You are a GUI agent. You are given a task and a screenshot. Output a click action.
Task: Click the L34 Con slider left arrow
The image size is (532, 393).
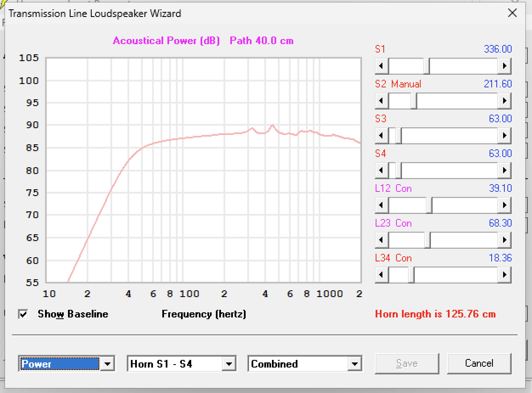pos(382,275)
